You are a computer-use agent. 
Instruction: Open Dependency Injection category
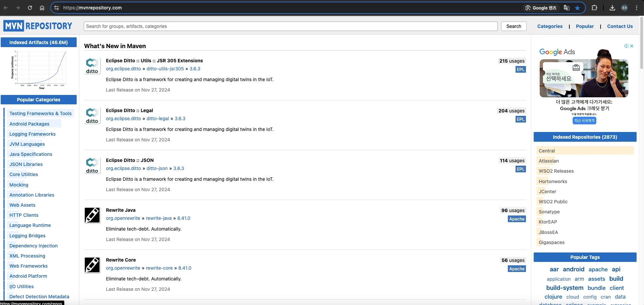(33, 246)
